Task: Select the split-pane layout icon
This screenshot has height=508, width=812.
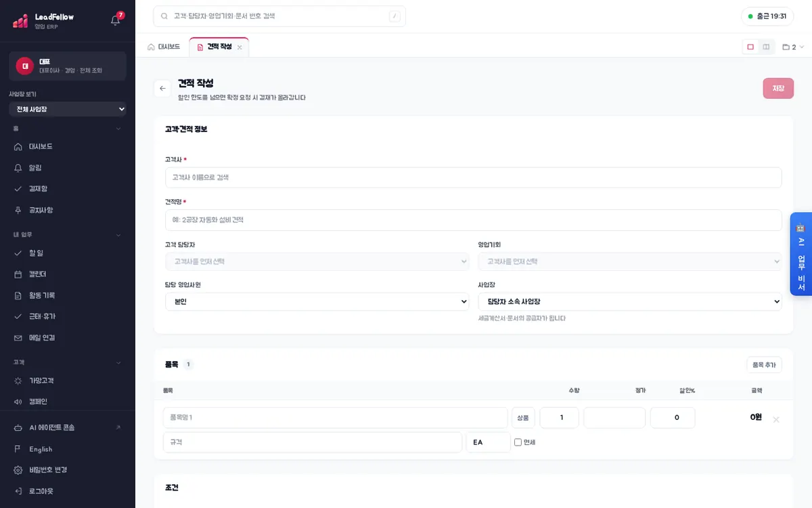Action: [x=766, y=47]
